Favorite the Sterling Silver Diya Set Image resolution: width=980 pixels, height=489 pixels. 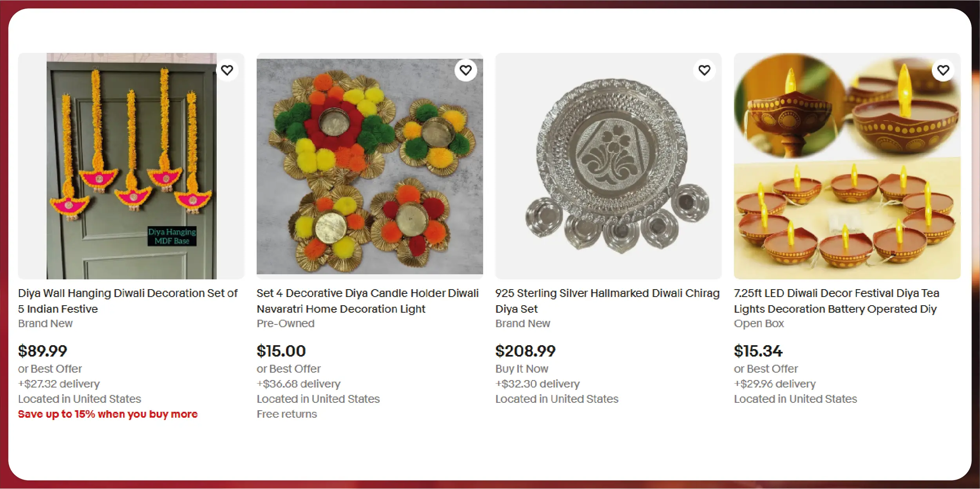[x=704, y=71]
